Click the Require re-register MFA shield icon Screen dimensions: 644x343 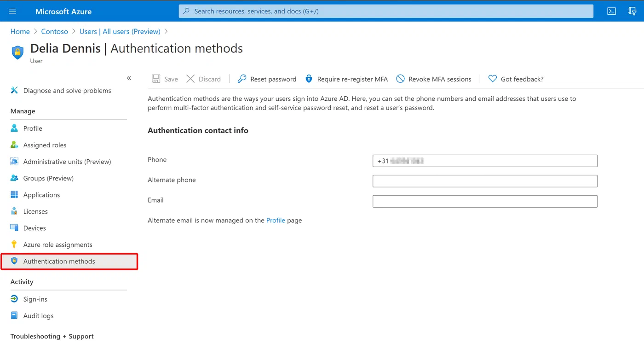tap(309, 79)
